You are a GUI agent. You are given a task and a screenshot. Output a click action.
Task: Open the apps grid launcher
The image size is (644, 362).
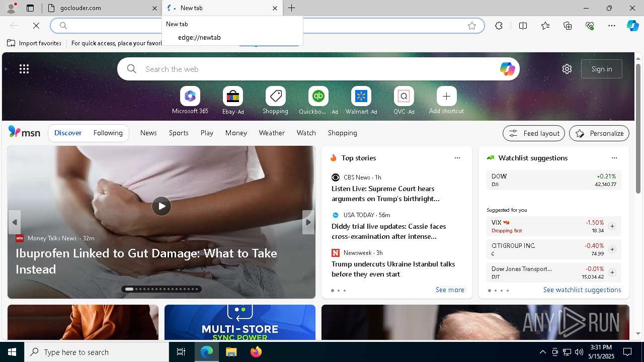click(24, 69)
